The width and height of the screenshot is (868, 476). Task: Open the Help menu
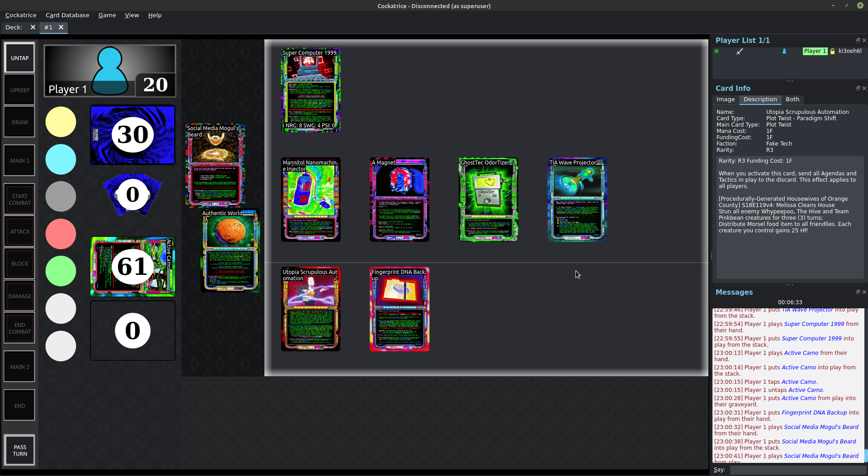pyautogui.click(x=155, y=15)
